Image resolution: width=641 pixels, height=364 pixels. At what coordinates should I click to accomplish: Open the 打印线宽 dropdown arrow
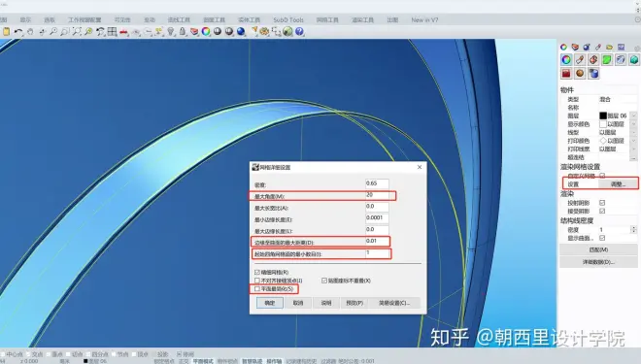634,149
